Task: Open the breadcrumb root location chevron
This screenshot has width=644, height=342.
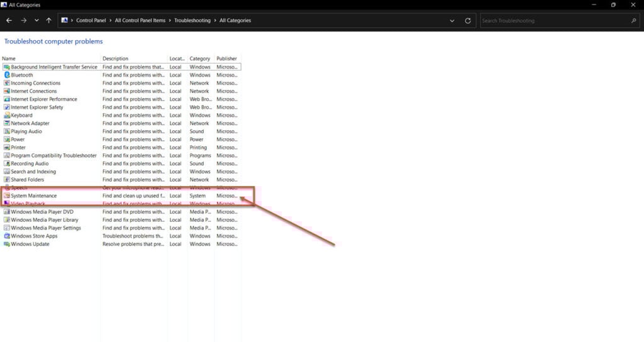Action: (x=72, y=21)
